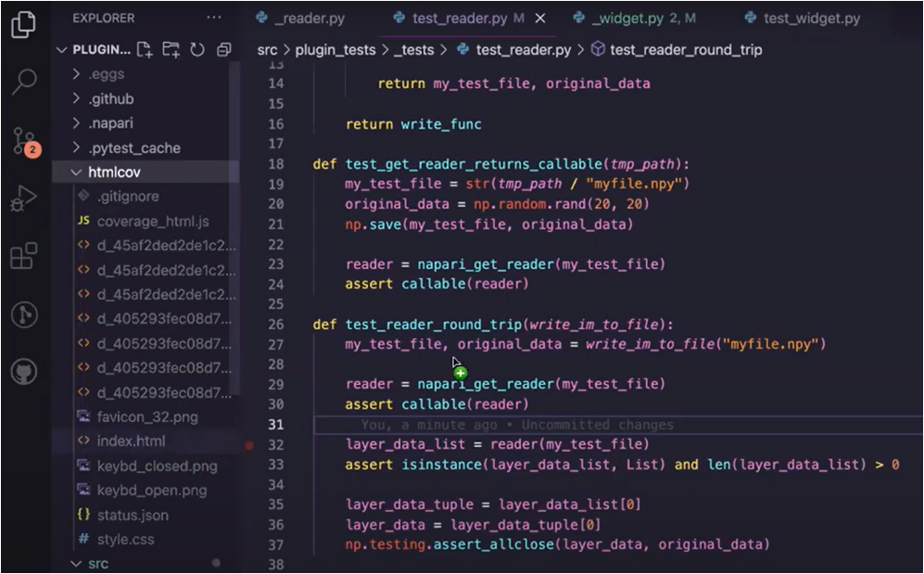This screenshot has height=574, width=924.
Task: Open Source Control showing 2 pending changes
Action: click(23, 141)
